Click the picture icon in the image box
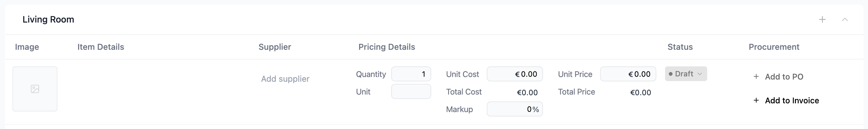The width and height of the screenshot is (868, 129). pyautogui.click(x=35, y=89)
